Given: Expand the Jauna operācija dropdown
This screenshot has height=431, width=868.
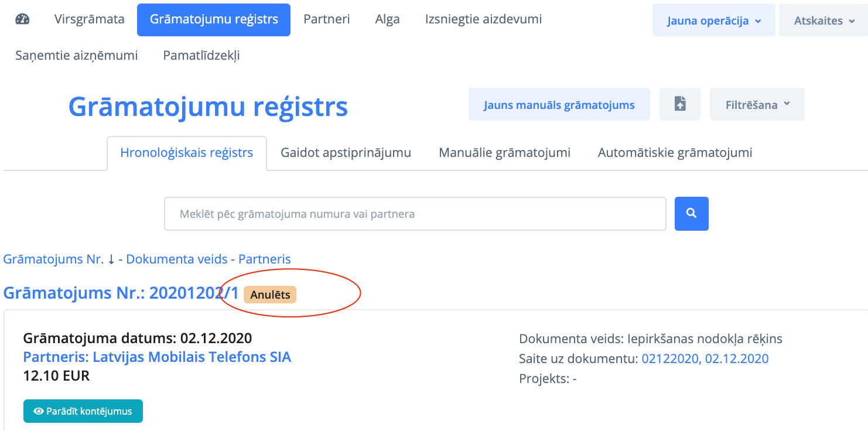Looking at the screenshot, I should click(x=713, y=20).
